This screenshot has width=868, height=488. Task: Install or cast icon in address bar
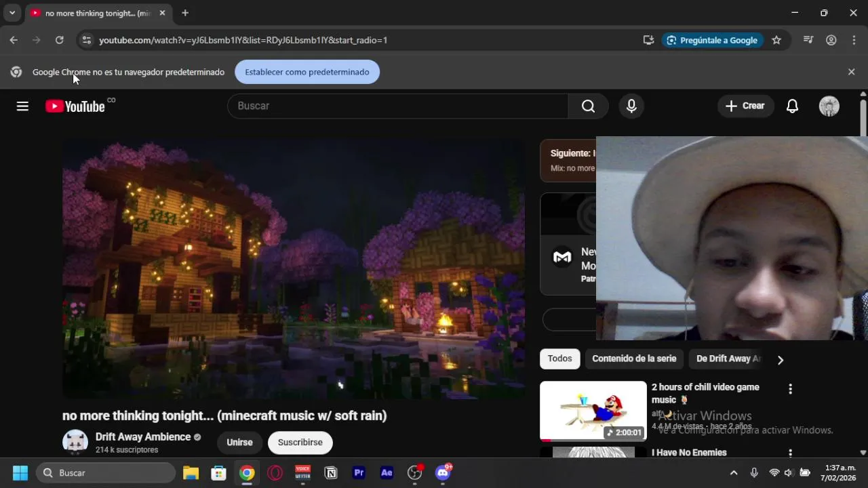(648, 40)
